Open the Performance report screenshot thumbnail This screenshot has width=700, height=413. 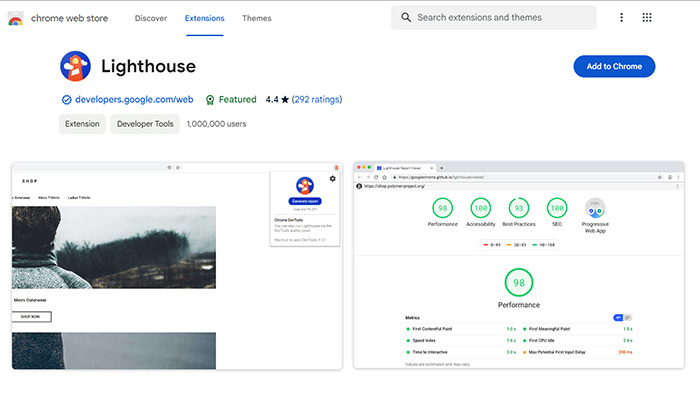point(519,265)
